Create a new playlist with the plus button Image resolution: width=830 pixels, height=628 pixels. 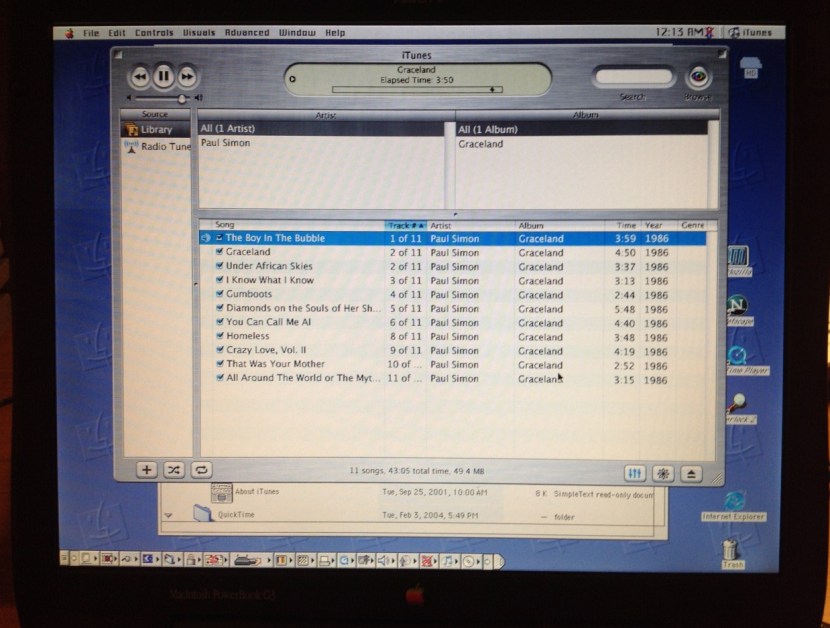tap(146, 469)
